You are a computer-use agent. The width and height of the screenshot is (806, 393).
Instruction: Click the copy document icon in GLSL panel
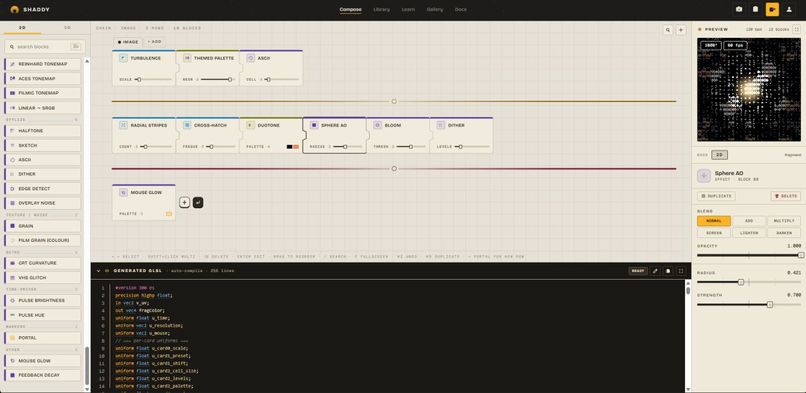[668, 271]
